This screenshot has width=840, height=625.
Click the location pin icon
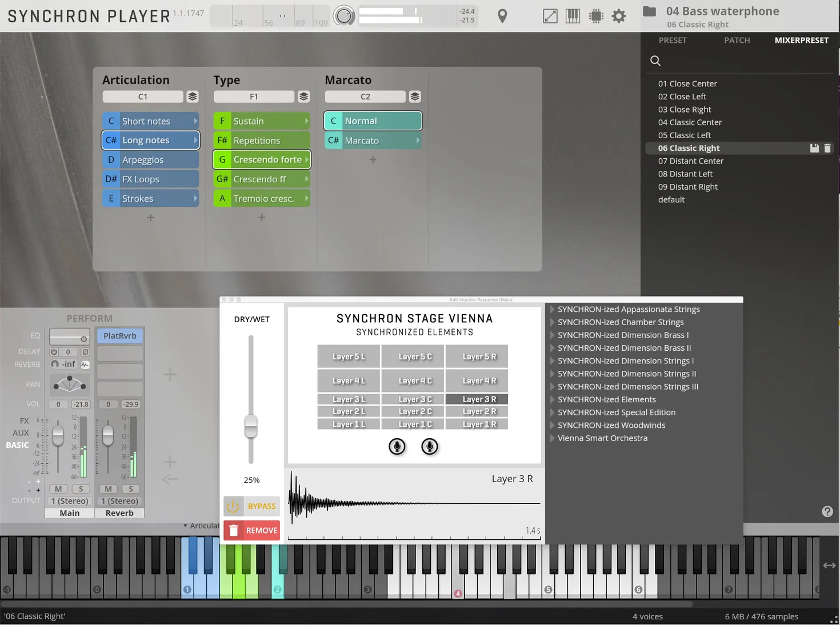click(502, 16)
